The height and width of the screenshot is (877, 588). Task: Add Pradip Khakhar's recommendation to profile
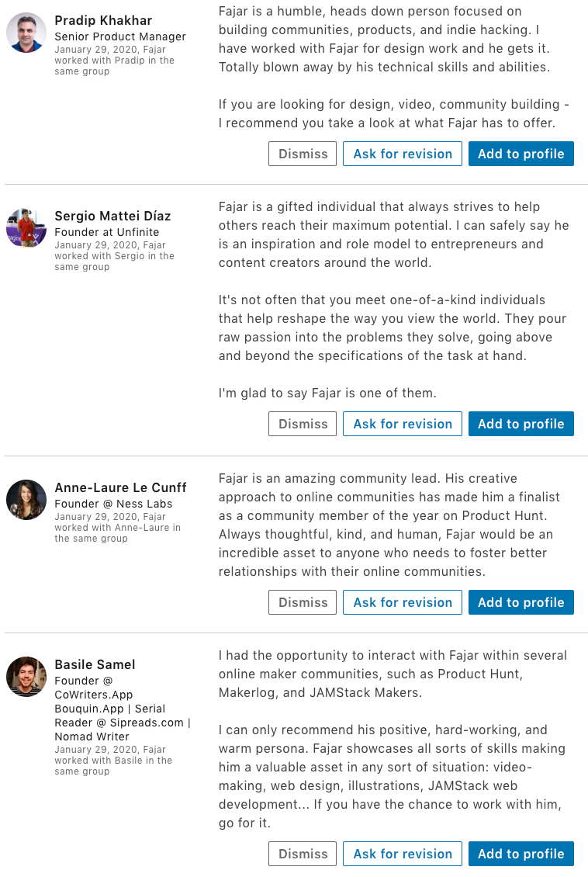tap(521, 154)
